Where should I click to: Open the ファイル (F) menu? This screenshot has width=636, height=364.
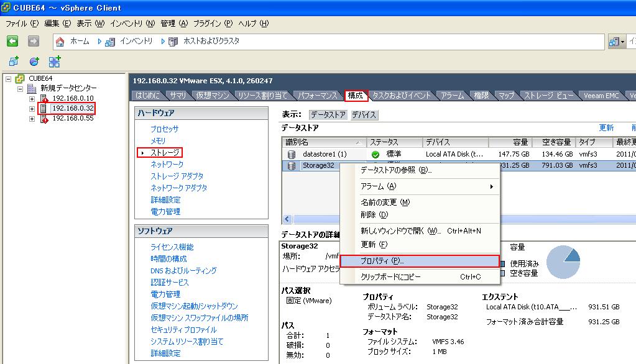22,24
